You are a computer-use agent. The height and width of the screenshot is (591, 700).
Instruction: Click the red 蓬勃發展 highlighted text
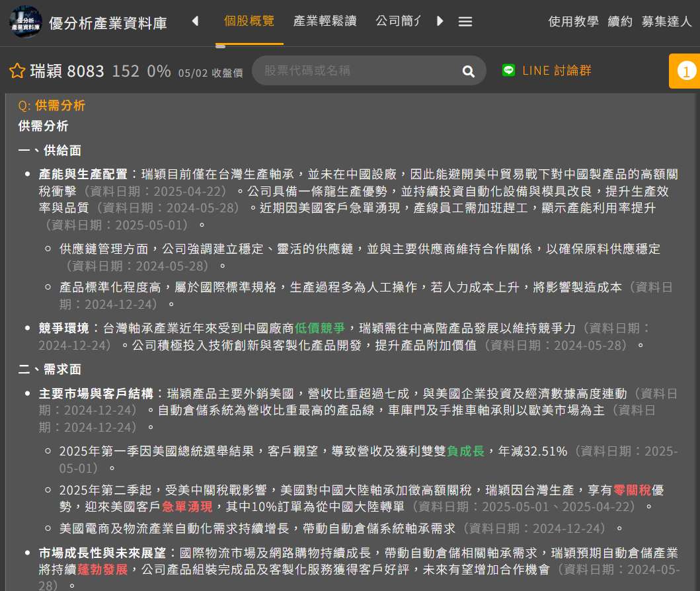pos(102,570)
